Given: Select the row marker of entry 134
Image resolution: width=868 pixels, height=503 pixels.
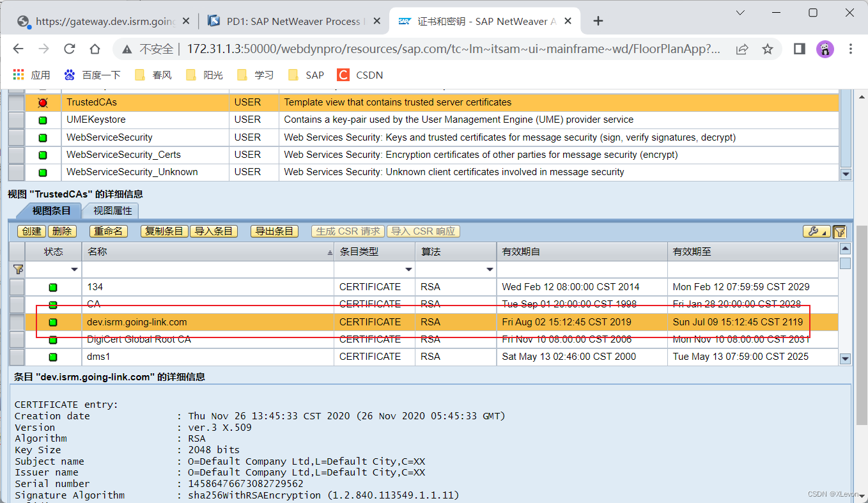Looking at the screenshot, I should pyautogui.click(x=17, y=288).
